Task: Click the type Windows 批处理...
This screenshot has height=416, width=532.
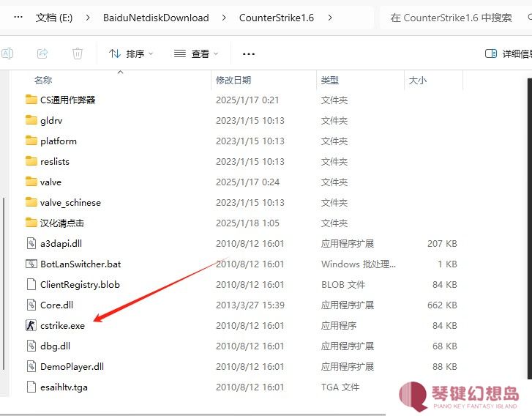Action: point(359,264)
